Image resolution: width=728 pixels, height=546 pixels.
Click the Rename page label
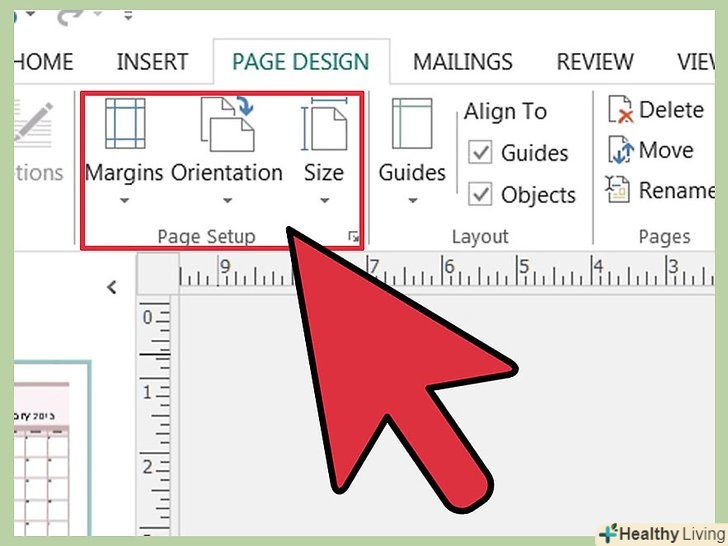coord(677,190)
